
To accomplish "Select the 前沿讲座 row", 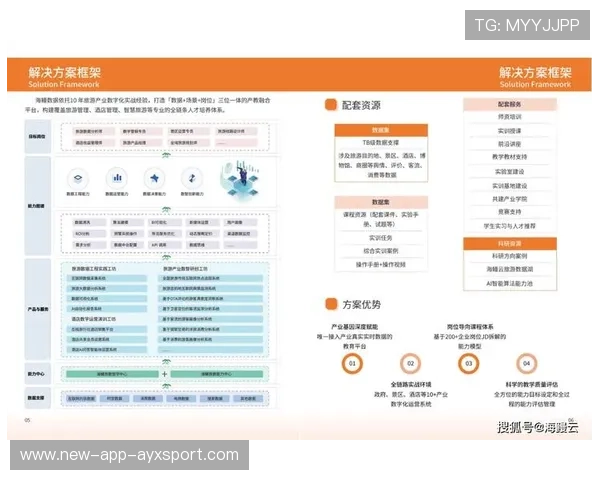I will 510,144.
